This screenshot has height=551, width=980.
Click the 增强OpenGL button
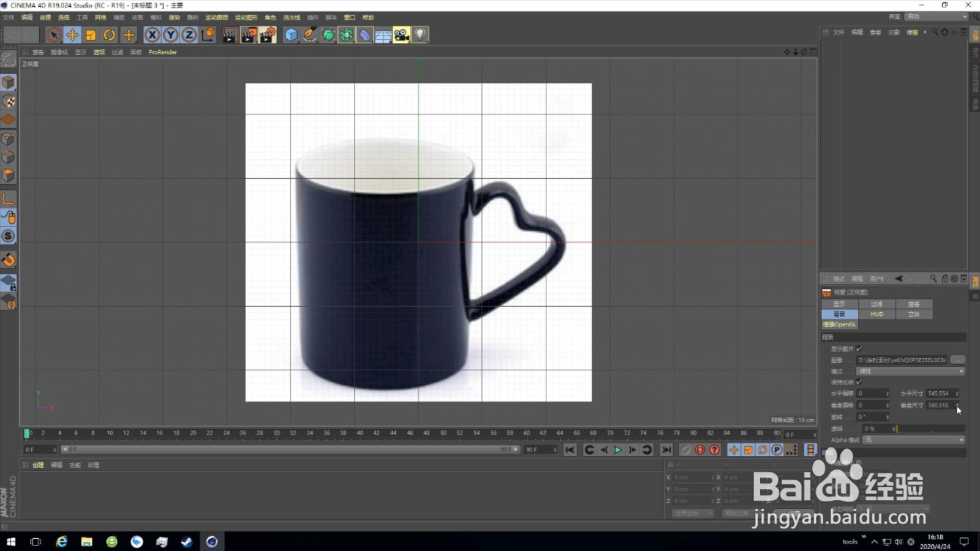click(839, 324)
